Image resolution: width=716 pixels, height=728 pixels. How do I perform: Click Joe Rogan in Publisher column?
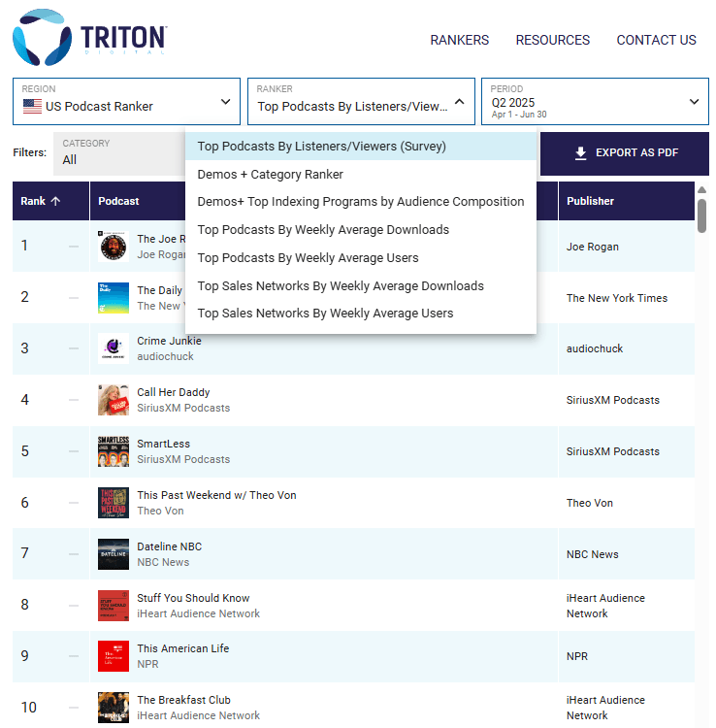pos(592,247)
